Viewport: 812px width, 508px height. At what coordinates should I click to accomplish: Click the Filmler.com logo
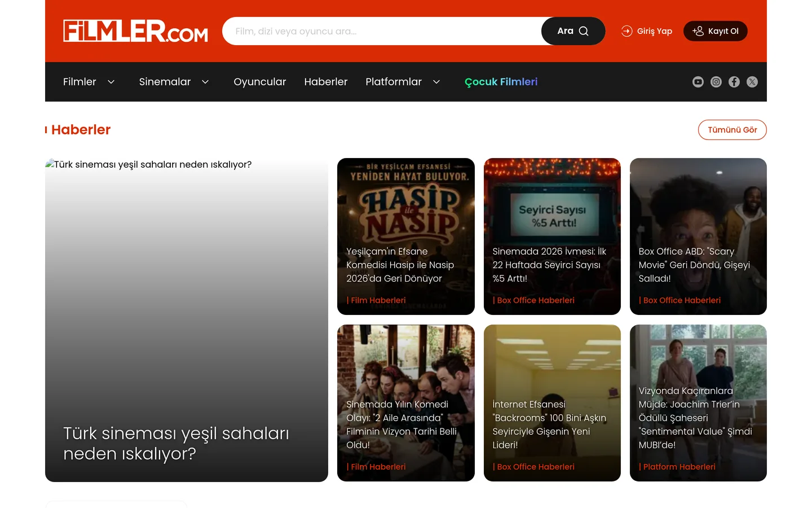pos(135,31)
